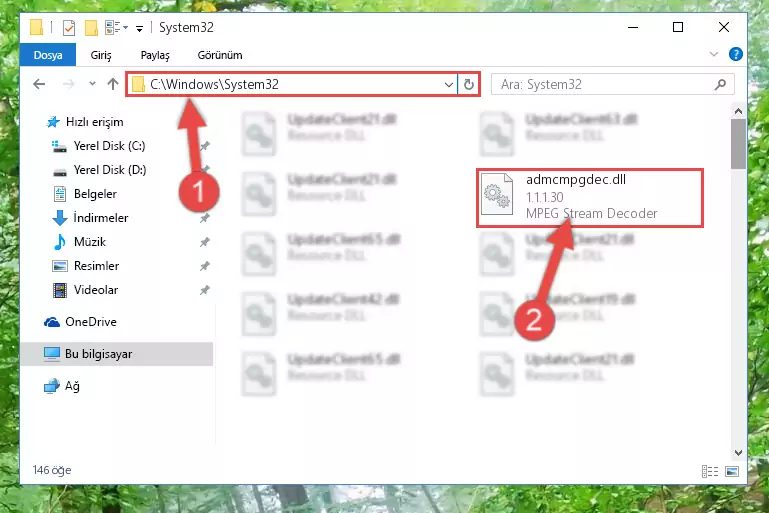
Task: Click the admcmpgdec.dll gear file icon
Action: coord(497,194)
